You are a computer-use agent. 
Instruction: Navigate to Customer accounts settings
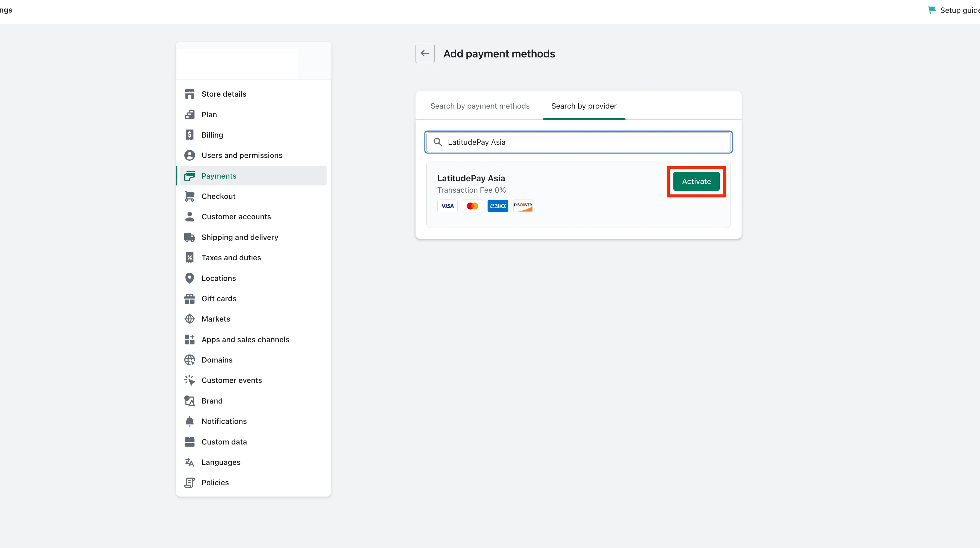tap(253, 217)
